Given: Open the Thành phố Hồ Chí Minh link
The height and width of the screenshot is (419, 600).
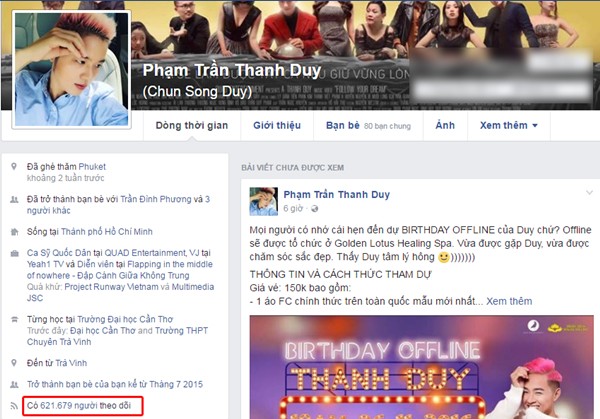Looking at the screenshot, I should [107, 232].
